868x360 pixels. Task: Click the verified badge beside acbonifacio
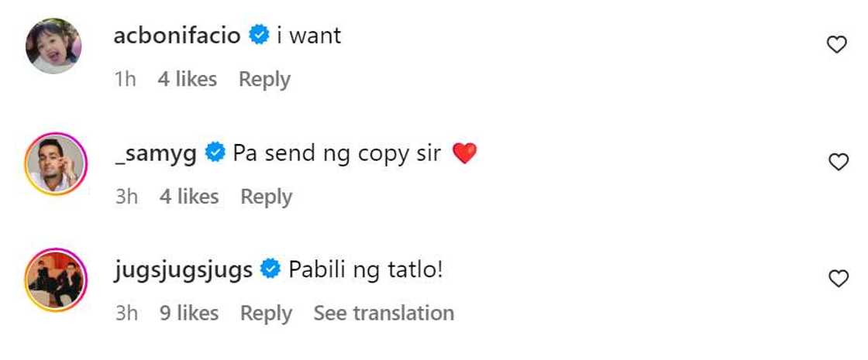coord(259,36)
